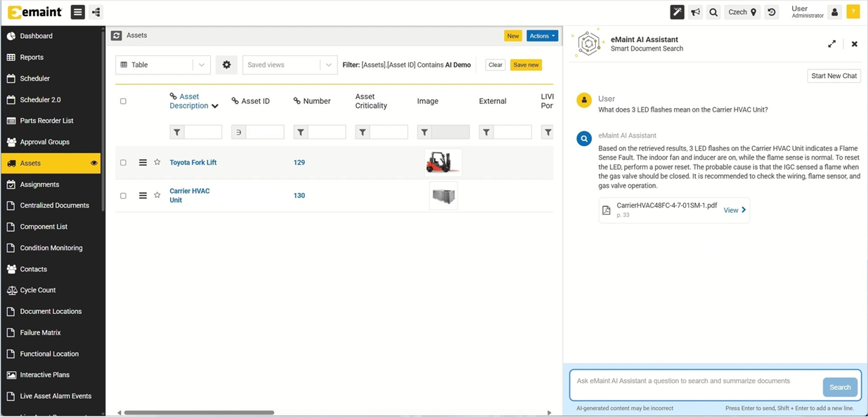Open asset number 129 link

coord(299,162)
